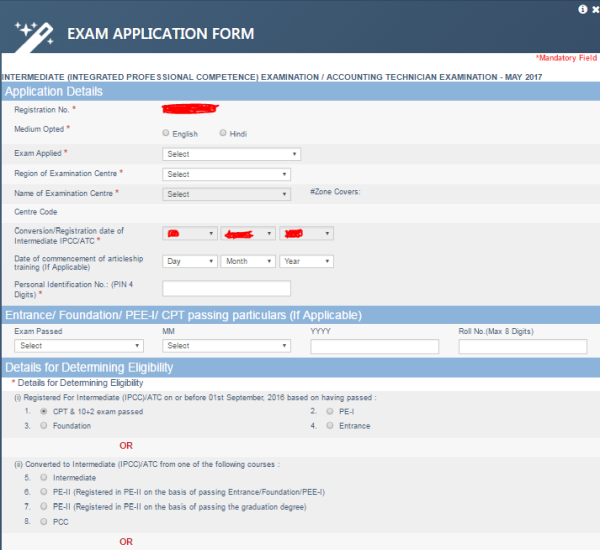600x550 pixels.
Task: Select Hindi as the medium opted
Action: pos(223,133)
